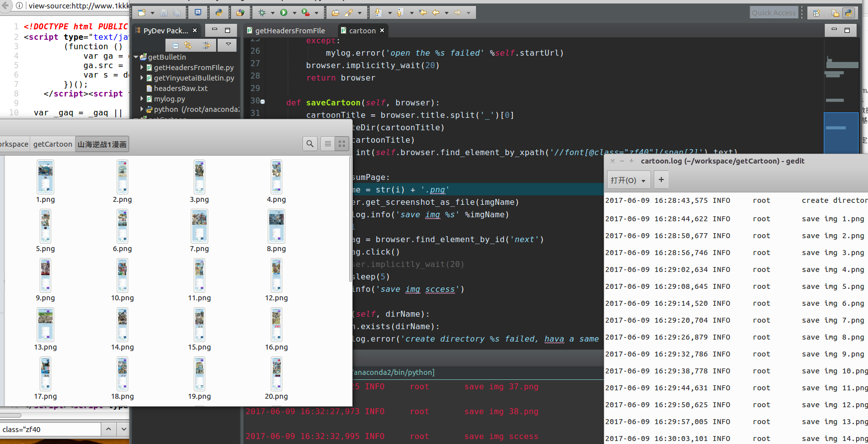The width and height of the screenshot is (868, 444).
Task: Click the new document plus button in gedit
Action: [x=661, y=179]
